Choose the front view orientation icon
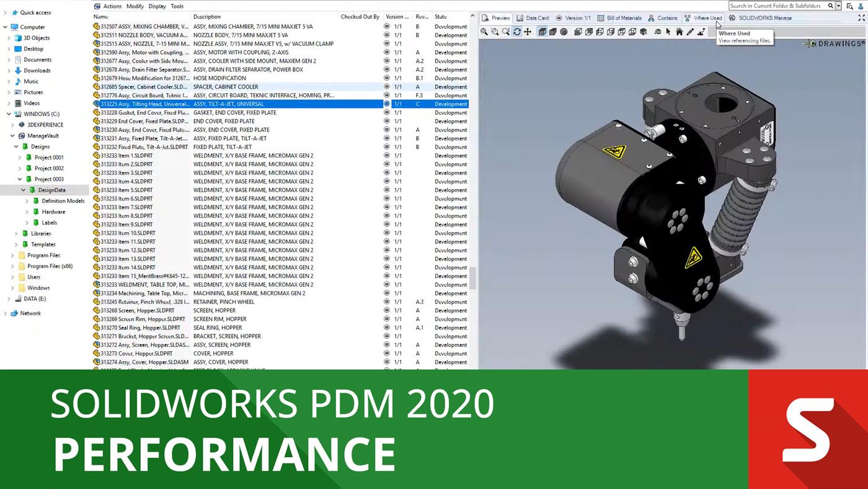 point(578,32)
